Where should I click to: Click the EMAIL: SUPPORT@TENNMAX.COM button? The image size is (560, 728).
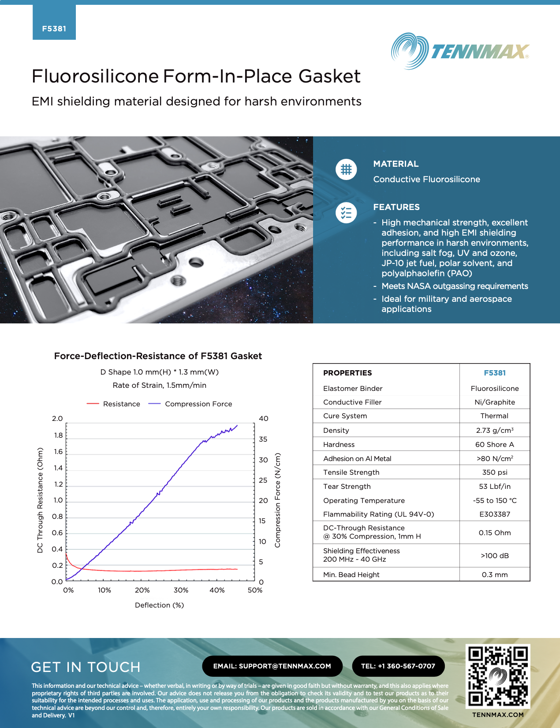point(272,666)
